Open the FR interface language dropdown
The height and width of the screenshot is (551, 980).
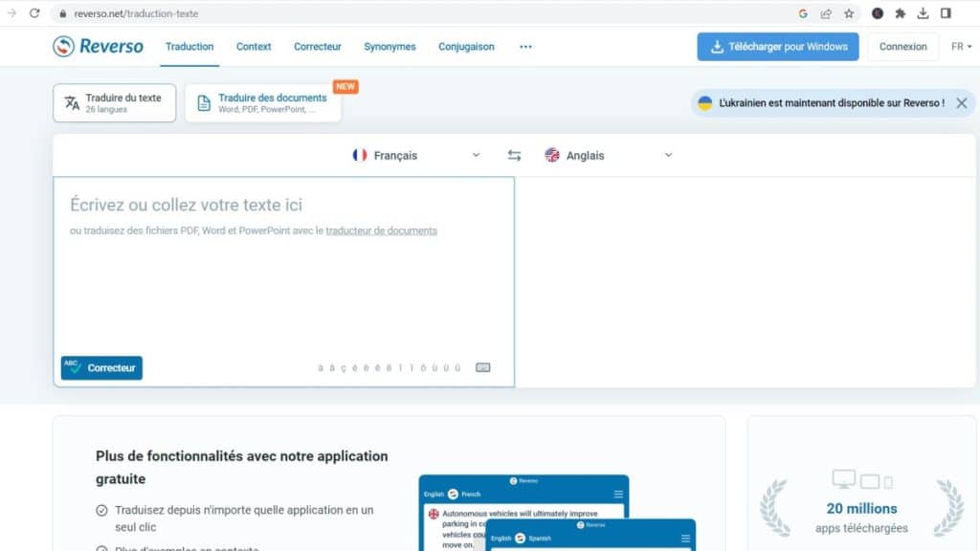[x=961, y=47]
